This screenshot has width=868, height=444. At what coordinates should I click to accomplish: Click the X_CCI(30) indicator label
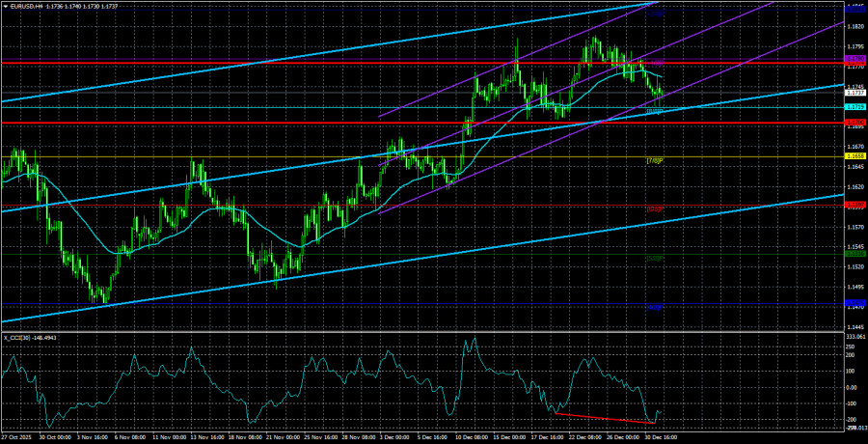29,337
